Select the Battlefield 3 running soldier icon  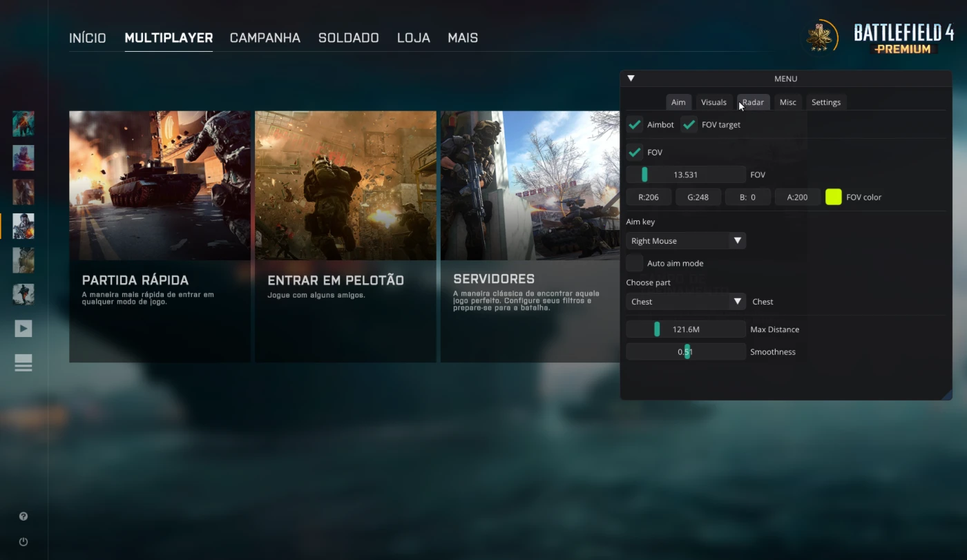(x=23, y=294)
